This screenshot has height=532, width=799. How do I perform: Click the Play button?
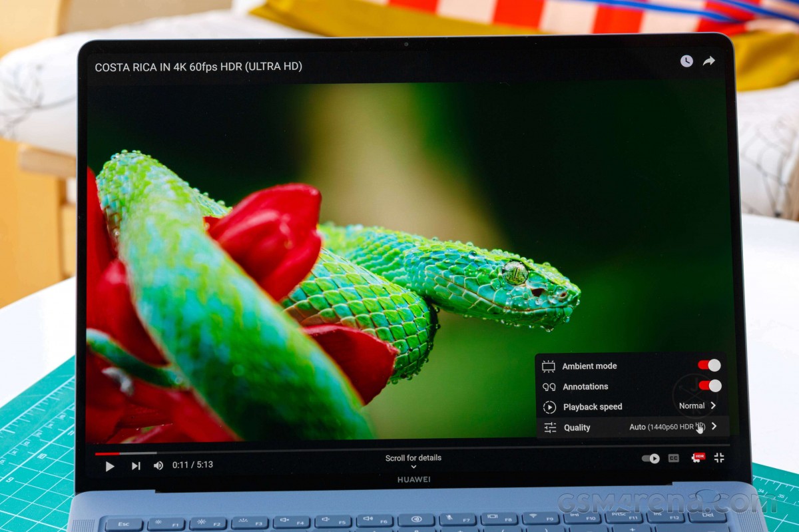pos(109,466)
